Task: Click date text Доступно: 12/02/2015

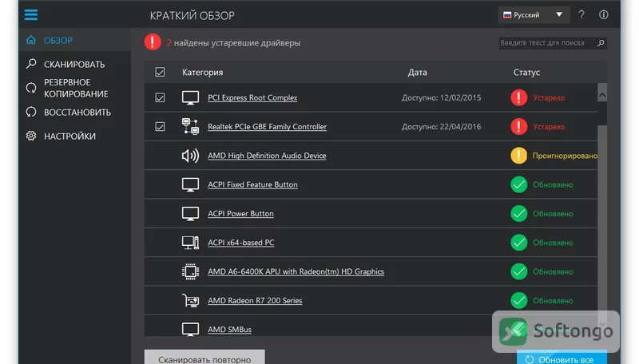Action: pos(442,97)
